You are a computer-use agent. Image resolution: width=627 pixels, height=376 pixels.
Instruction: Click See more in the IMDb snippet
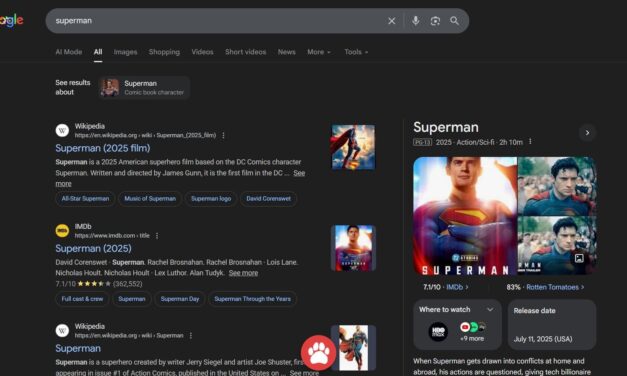[x=243, y=273]
